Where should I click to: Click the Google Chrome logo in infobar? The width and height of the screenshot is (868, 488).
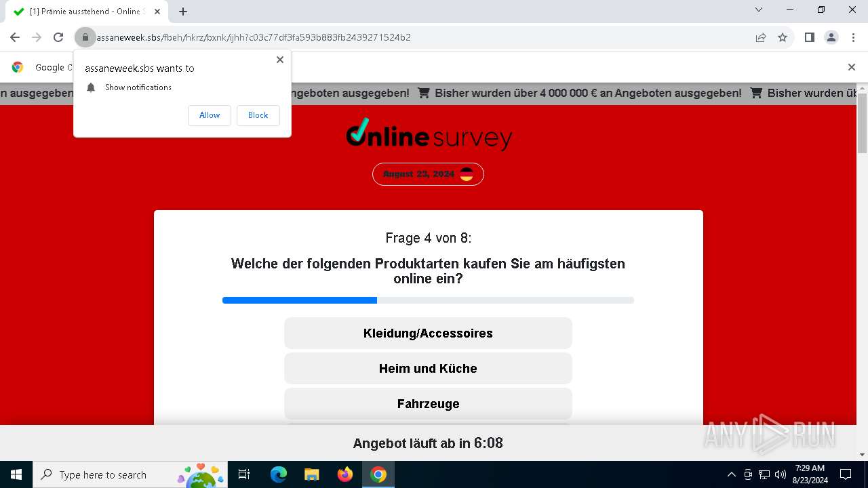click(x=18, y=67)
